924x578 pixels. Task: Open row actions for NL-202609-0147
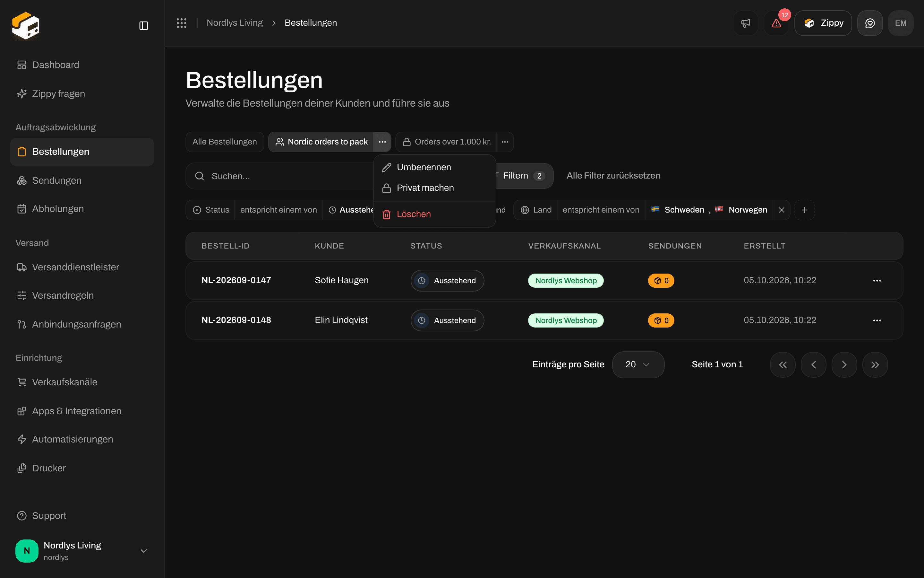coord(877,281)
